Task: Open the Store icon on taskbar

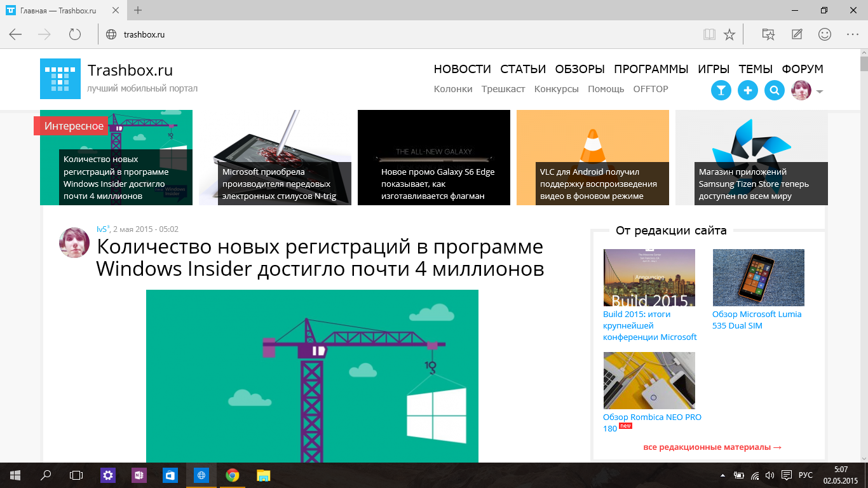Action: pos(170,475)
